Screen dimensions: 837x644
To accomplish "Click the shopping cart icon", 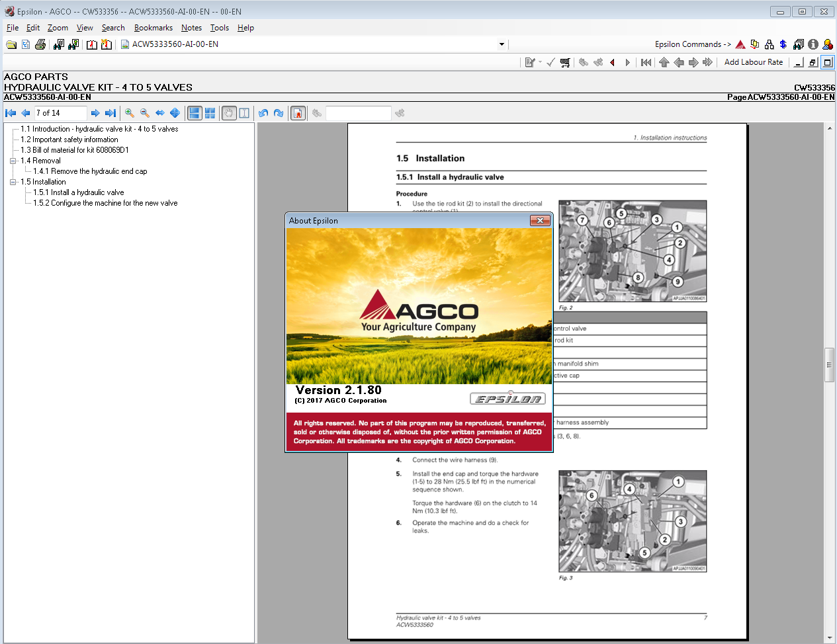I will tap(565, 62).
